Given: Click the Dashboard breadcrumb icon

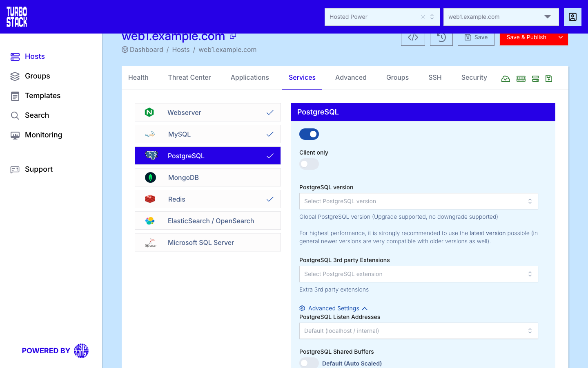Looking at the screenshot, I should (125, 49).
